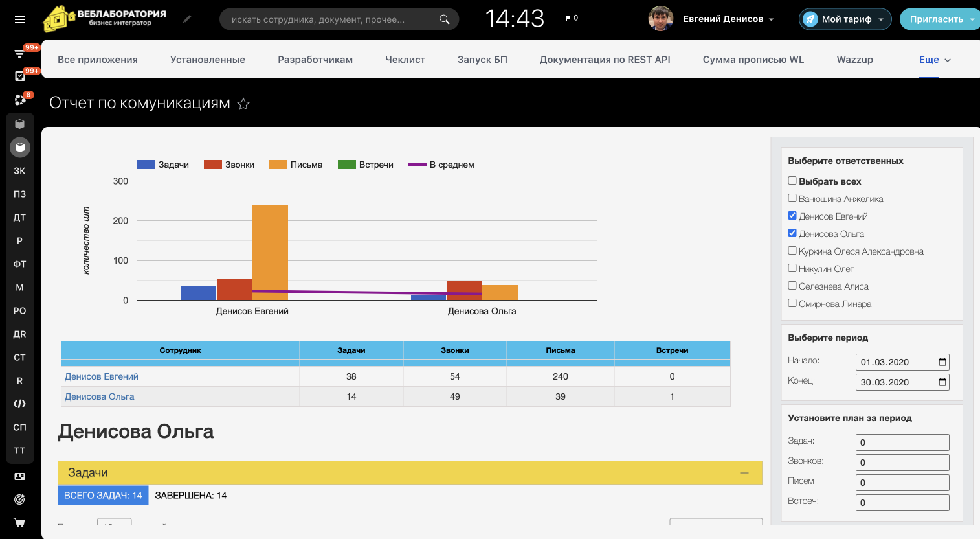This screenshot has width=980, height=539.
Task: Expand the 'Еще' dropdown in the tab bar
Action: tap(935, 60)
